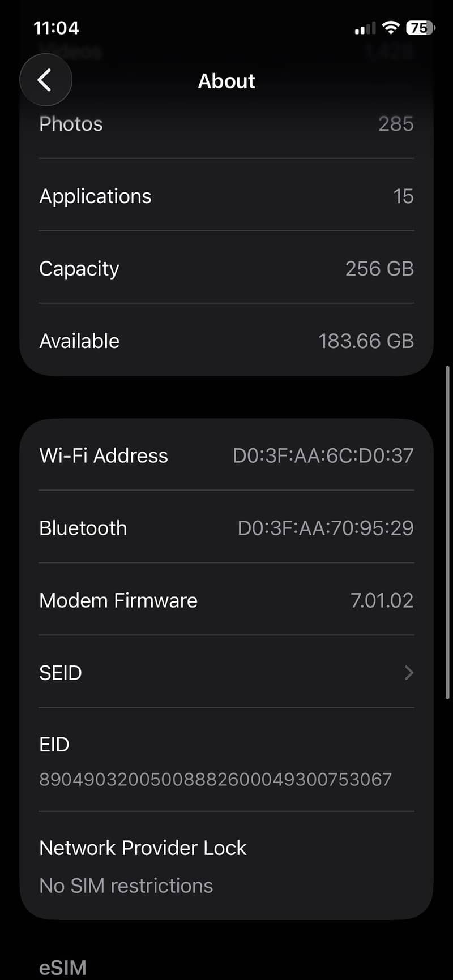Click the vertical scroll indicator
Image resolution: width=453 pixels, height=980 pixels.
447,532
